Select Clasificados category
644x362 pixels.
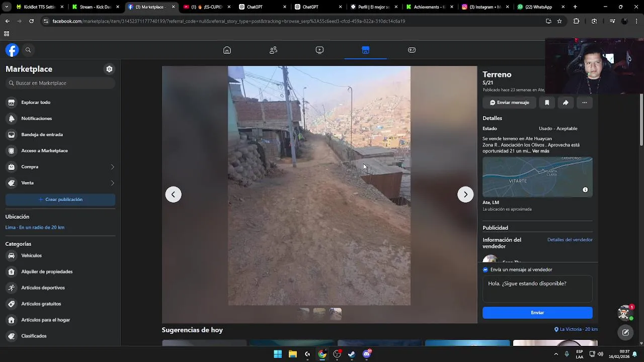tap(60, 336)
